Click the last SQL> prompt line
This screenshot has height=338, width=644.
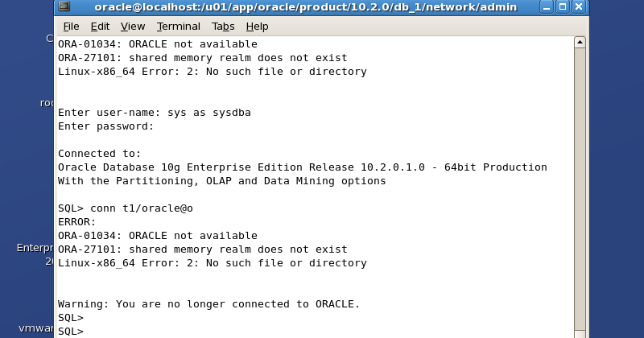71,332
